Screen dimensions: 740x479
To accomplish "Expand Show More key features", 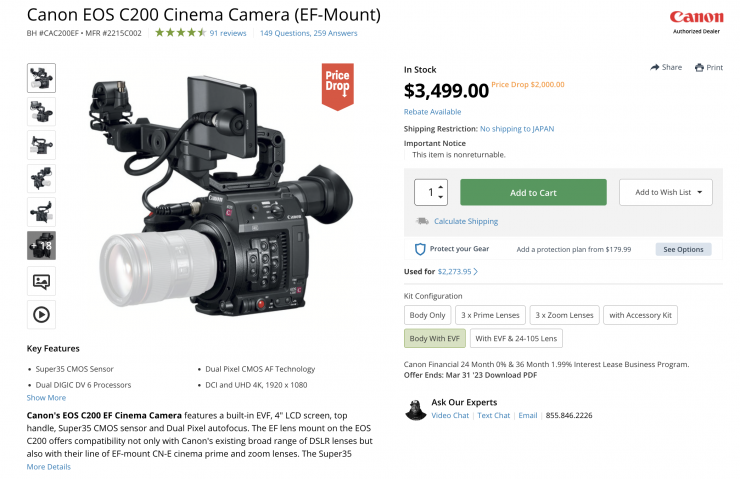I will pyautogui.click(x=46, y=398).
